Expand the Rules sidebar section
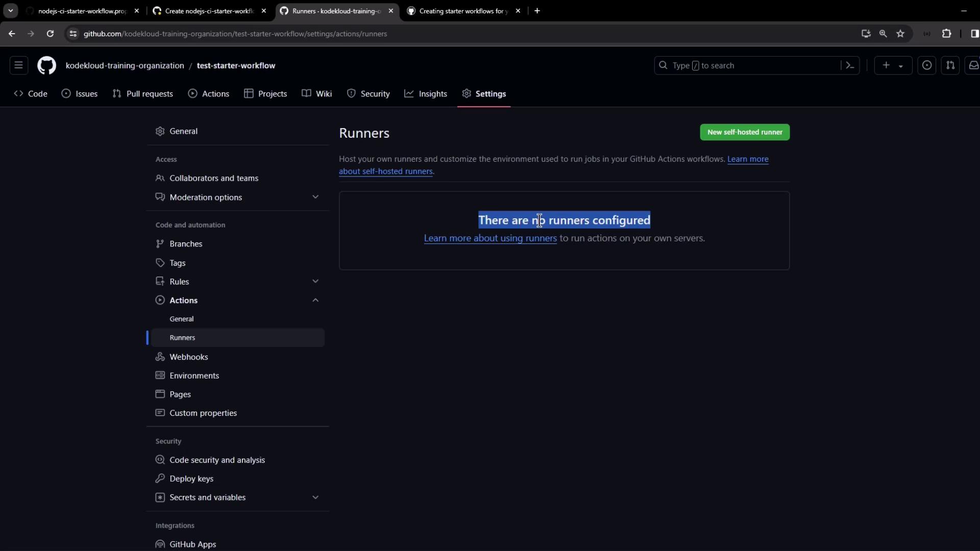Viewport: 980px width, 551px height. (x=315, y=282)
